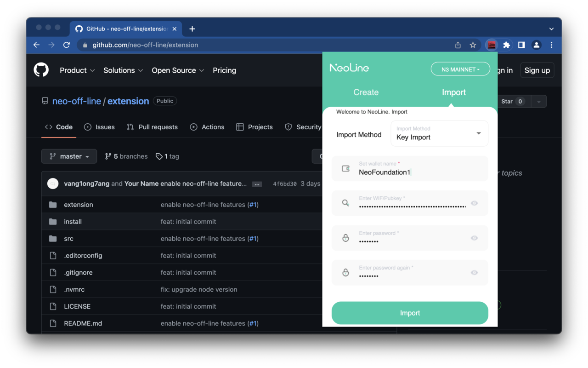
Task: Go back with the browser back arrow
Action: [37, 45]
